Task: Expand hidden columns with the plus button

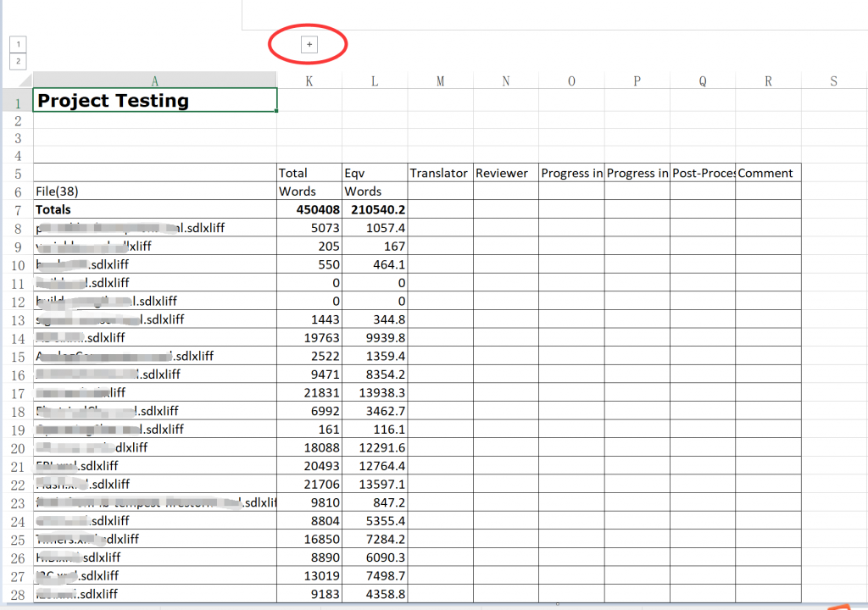Action: (309, 44)
